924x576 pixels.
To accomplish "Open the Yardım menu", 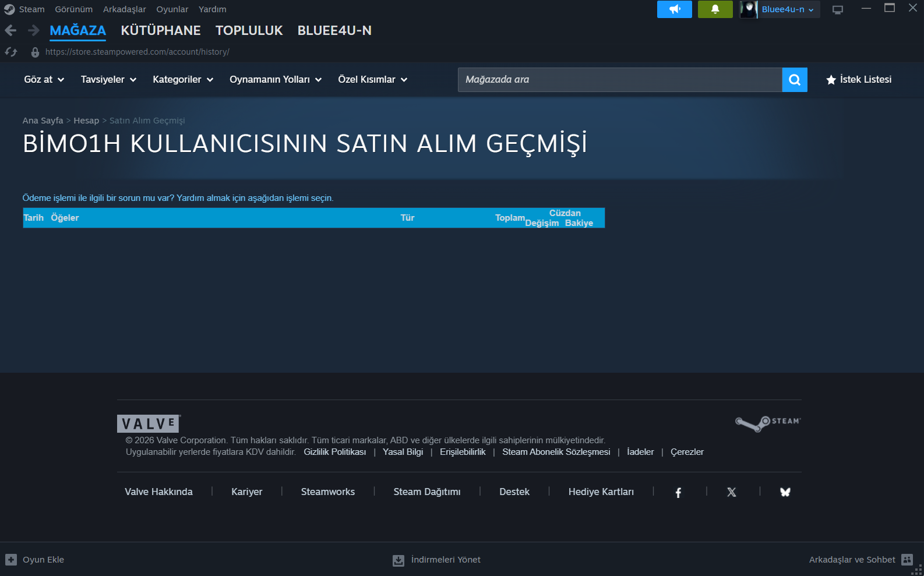I will click(x=213, y=9).
